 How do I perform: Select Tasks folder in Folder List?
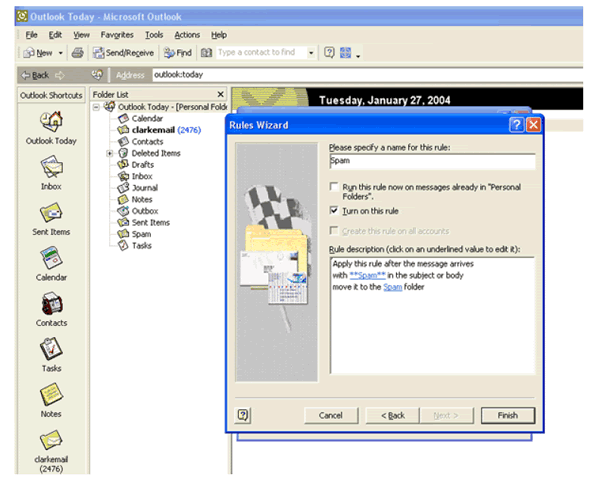point(135,245)
